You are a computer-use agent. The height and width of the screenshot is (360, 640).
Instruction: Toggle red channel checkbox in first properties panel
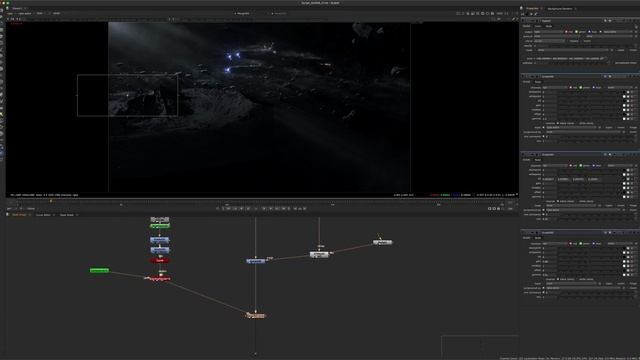[x=567, y=32]
